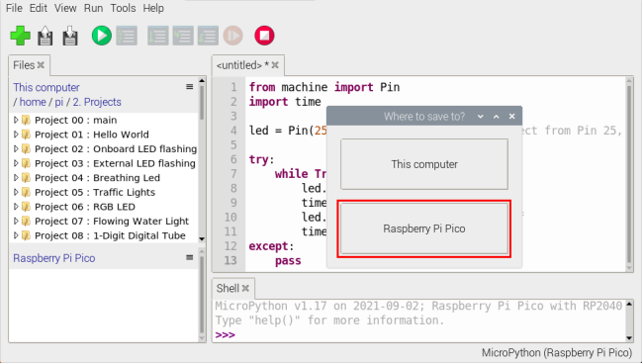Screen dimensions: 643x364
Task: Open the View menu
Action: 65,8
